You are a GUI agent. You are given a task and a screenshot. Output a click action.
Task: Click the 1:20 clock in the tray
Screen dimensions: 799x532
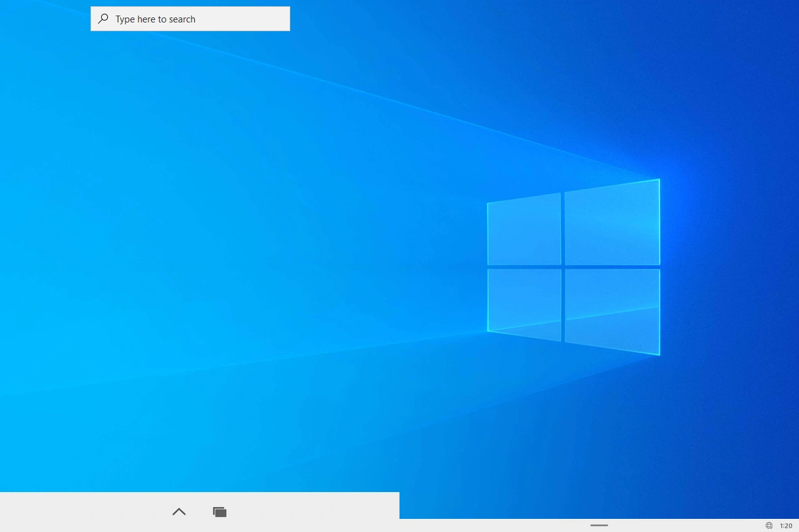tap(786, 526)
